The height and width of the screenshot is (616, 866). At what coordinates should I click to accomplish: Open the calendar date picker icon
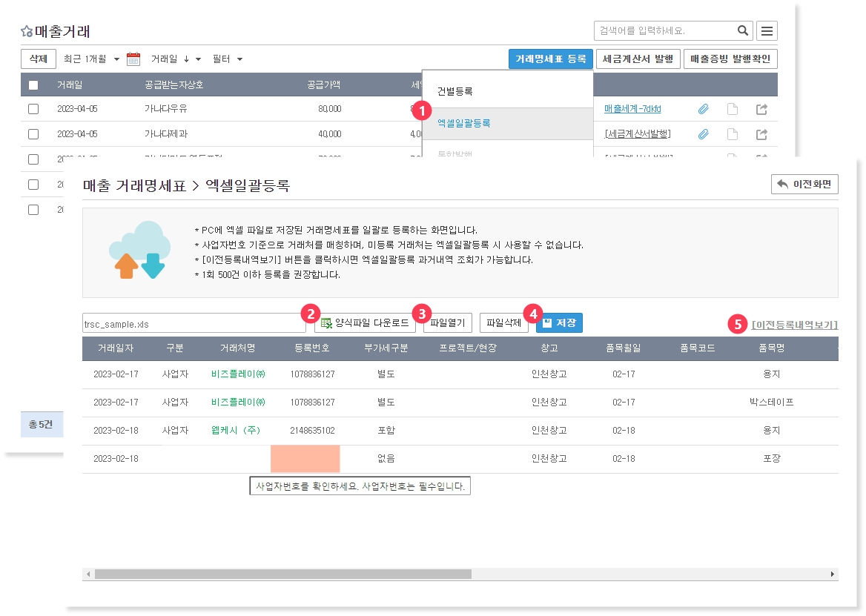coord(133,59)
